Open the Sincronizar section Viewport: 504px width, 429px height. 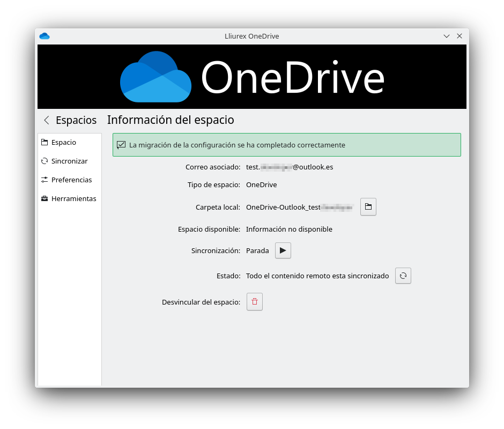[69, 161]
